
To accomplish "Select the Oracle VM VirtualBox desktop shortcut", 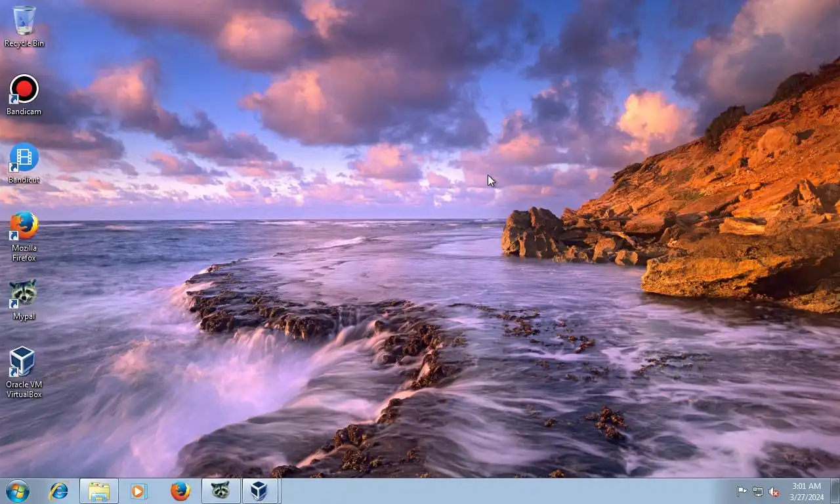I will click(24, 372).
